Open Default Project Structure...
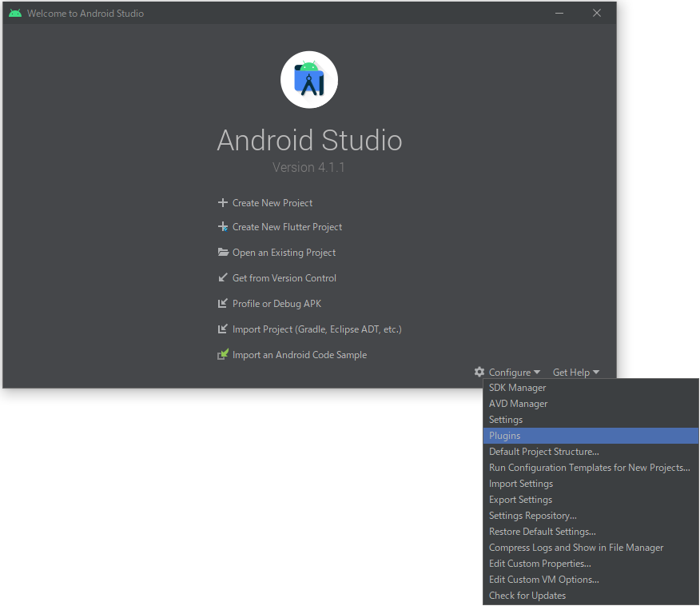Screen dimensions: 700x610 (x=591, y=452)
